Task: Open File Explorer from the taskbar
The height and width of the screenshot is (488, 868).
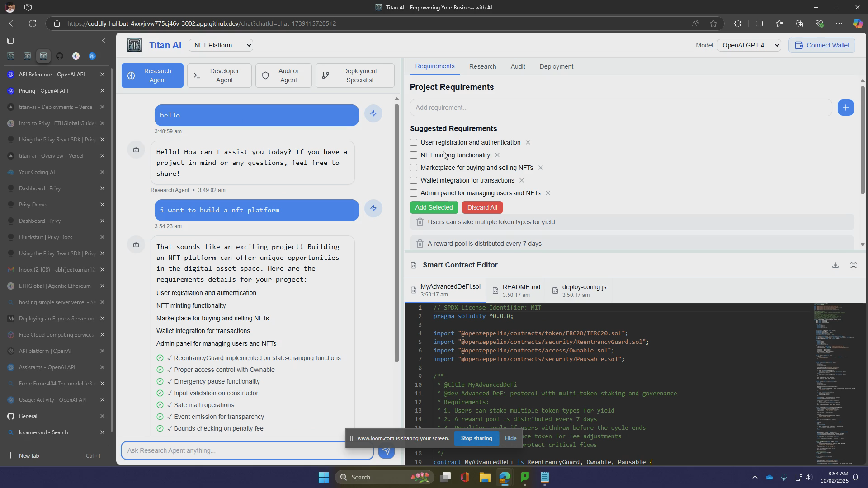Action: (485, 477)
